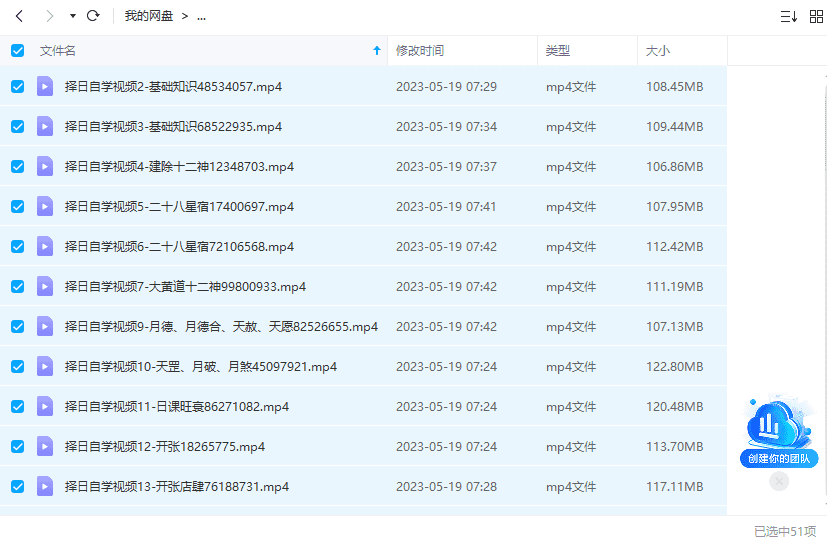This screenshot has width=827, height=544.
Task: Go to 我的网盘 breadcrumb
Action: pos(146,17)
